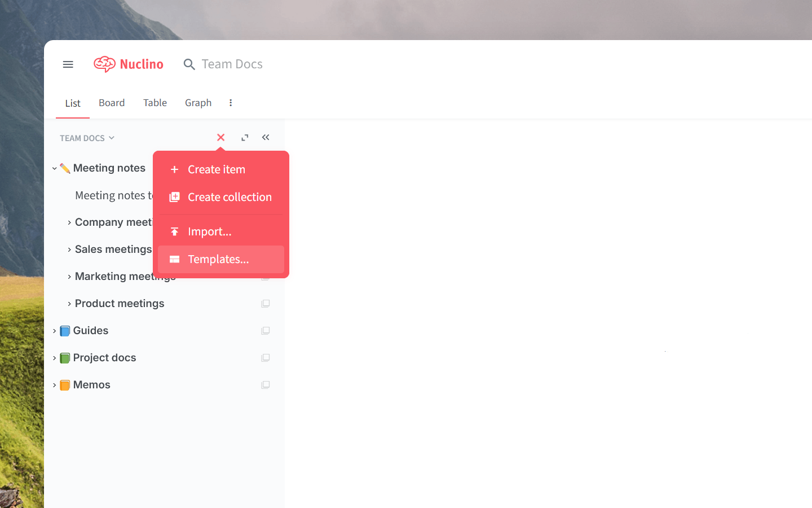This screenshot has width=812, height=508.
Task: Click the search magnifier icon
Action: (x=189, y=64)
